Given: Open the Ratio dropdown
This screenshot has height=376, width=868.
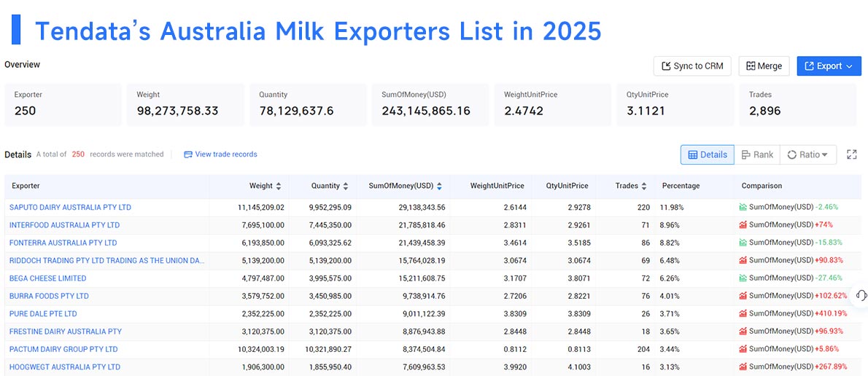Looking at the screenshot, I should pos(807,154).
